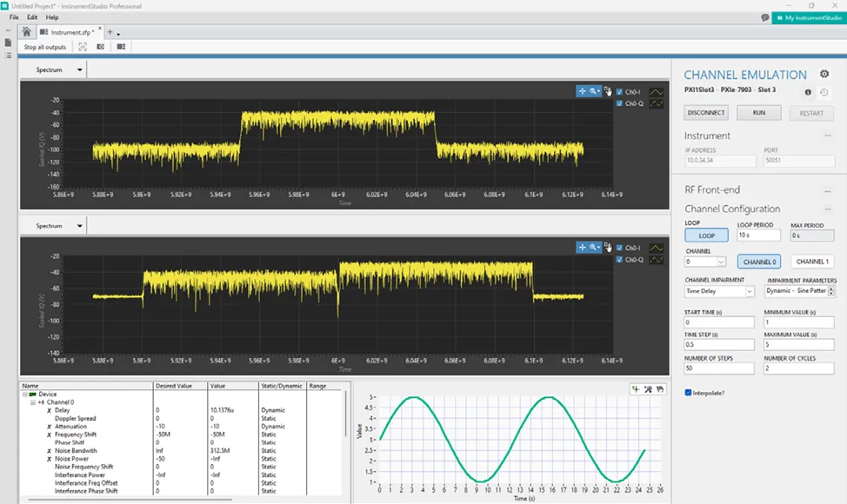Click the instrument info icon
The width and height of the screenshot is (847, 504).
(x=808, y=92)
